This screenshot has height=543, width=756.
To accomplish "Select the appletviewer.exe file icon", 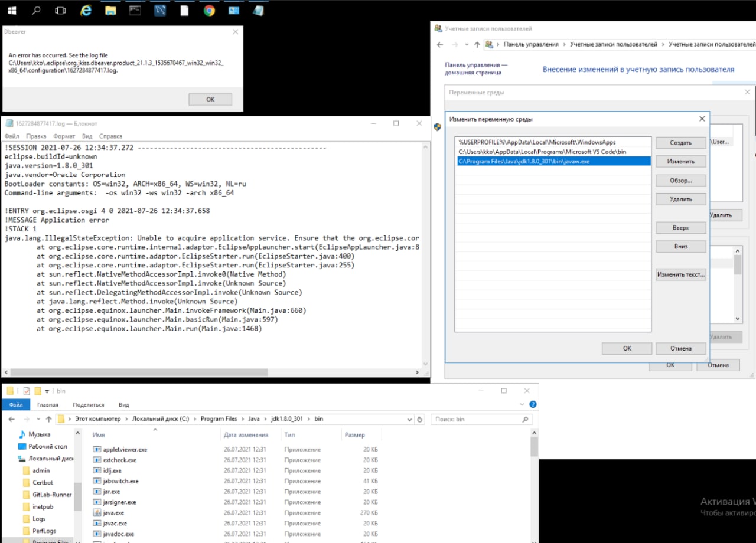I will [97, 449].
